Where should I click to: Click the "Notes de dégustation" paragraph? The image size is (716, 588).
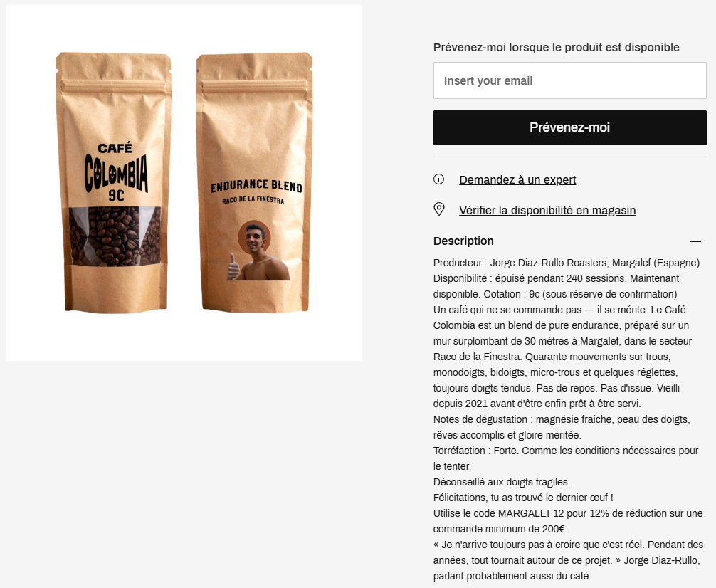tap(562, 426)
